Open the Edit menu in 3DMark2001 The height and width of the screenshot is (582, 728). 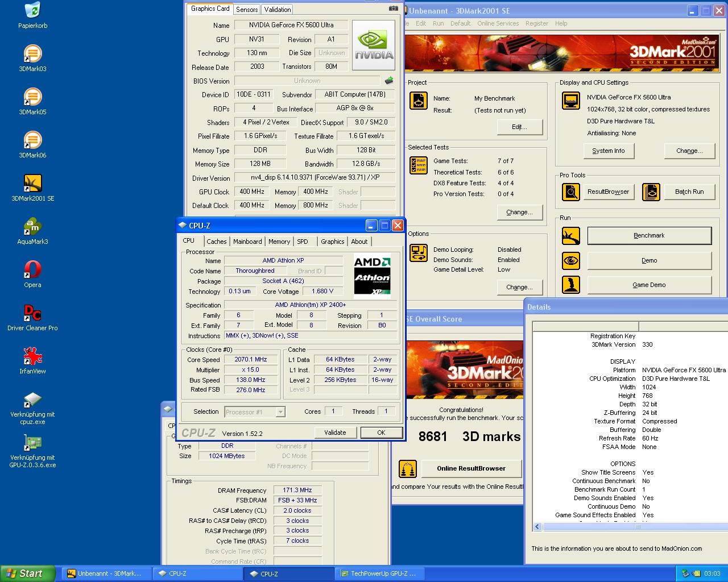click(x=421, y=23)
